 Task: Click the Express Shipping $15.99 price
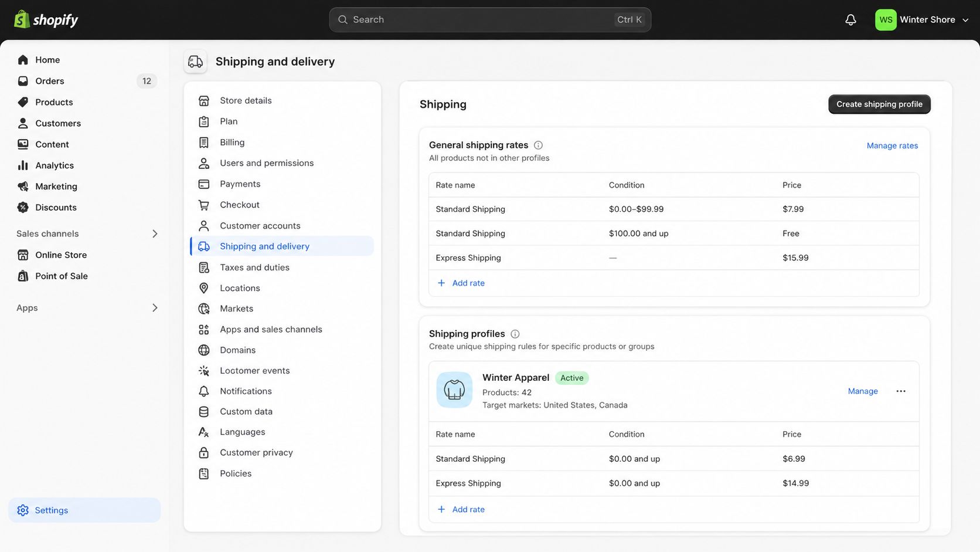tap(795, 258)
